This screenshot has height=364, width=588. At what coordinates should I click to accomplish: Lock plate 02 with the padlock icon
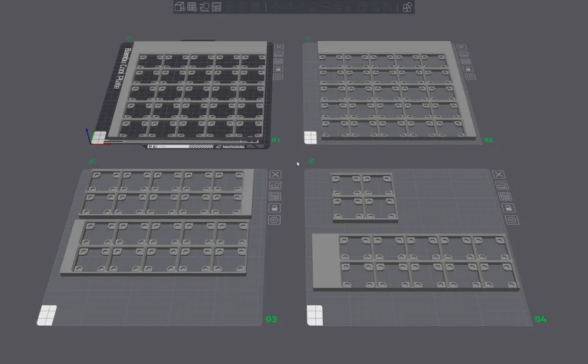coord(467,68)
